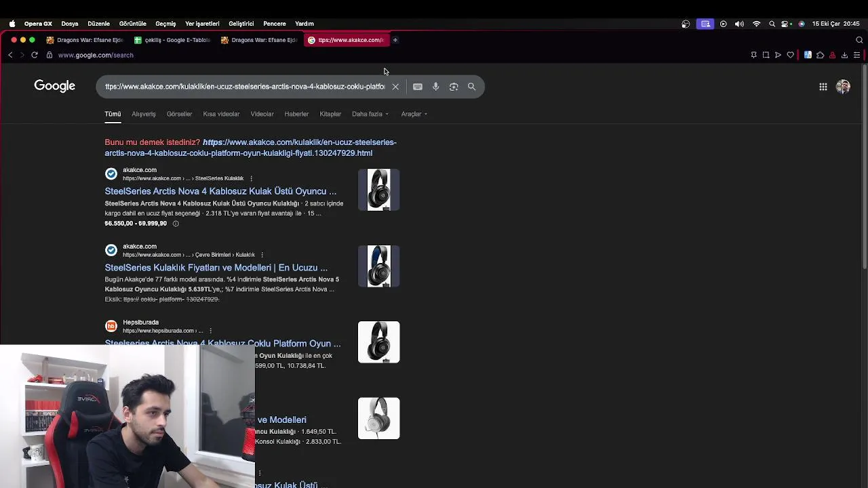Open the on-screen keyboard input tool
Image resolution: width=868 pixels, height=488 pixels.
pos(418,87)
